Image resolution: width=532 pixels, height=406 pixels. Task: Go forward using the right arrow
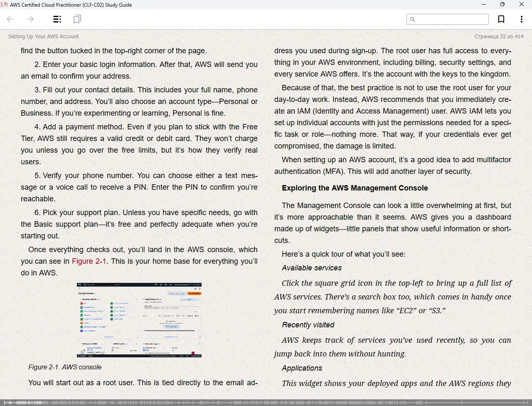coord(30,19)
